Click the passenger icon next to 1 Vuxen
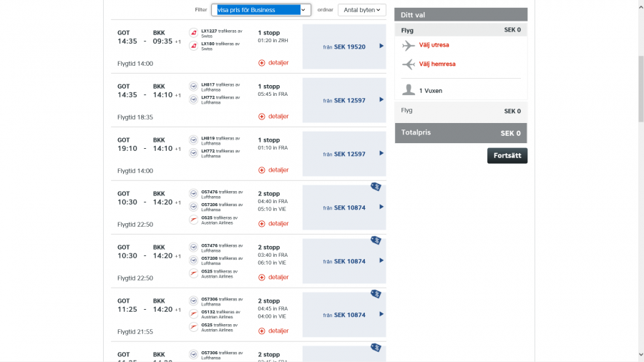Viewport: 644px width, 362px height. pos(409,90)
